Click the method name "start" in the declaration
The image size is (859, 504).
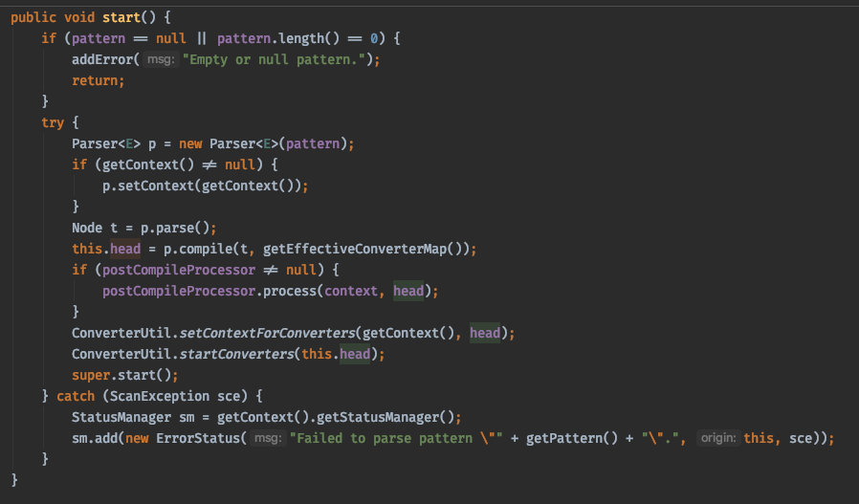tap(121, 17)
